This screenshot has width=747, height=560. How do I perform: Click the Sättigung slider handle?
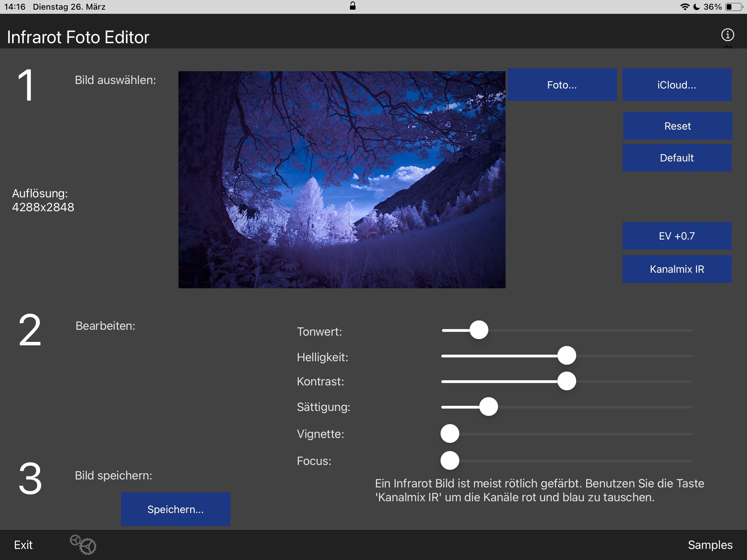click(x=488, y=407)
